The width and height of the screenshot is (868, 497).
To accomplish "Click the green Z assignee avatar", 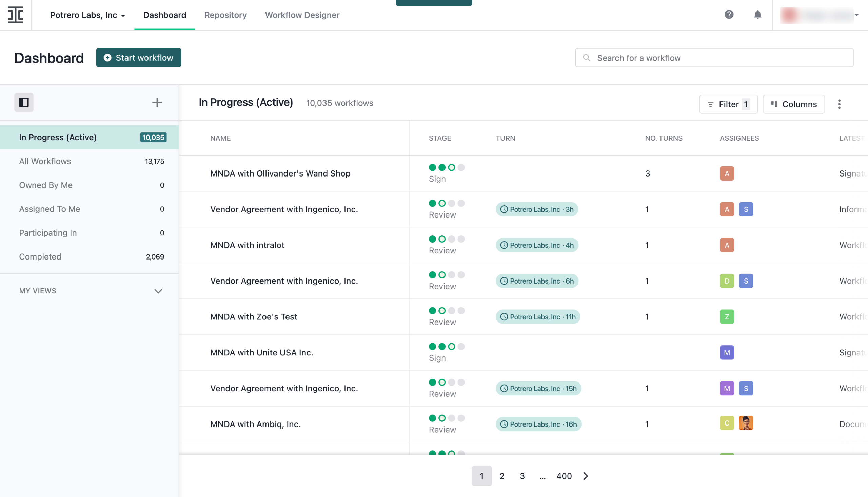I will tap(727, 316).
